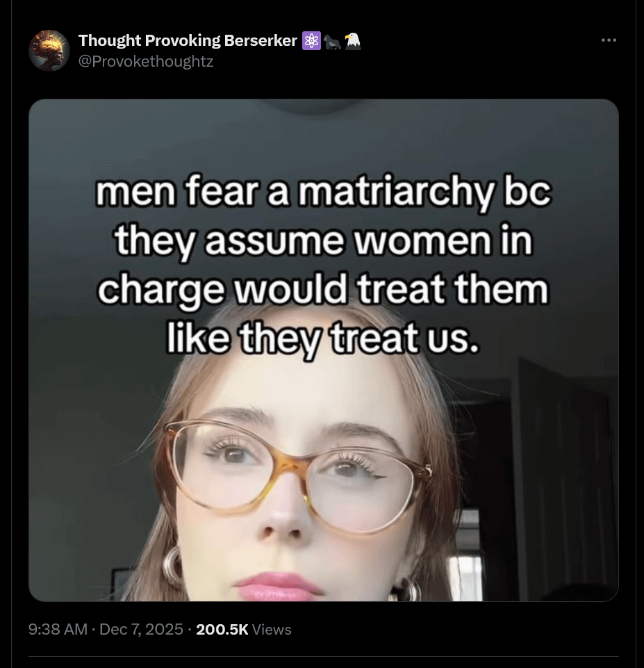Viewport: 644px width, 668px height.
Task: Click the pink lips in the video frame
Action: tap(278, 586)
